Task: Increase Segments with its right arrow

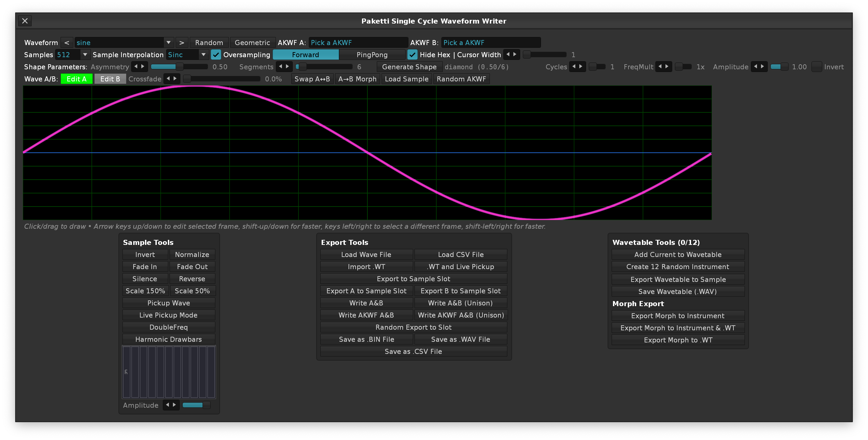Action: (287, 66)
